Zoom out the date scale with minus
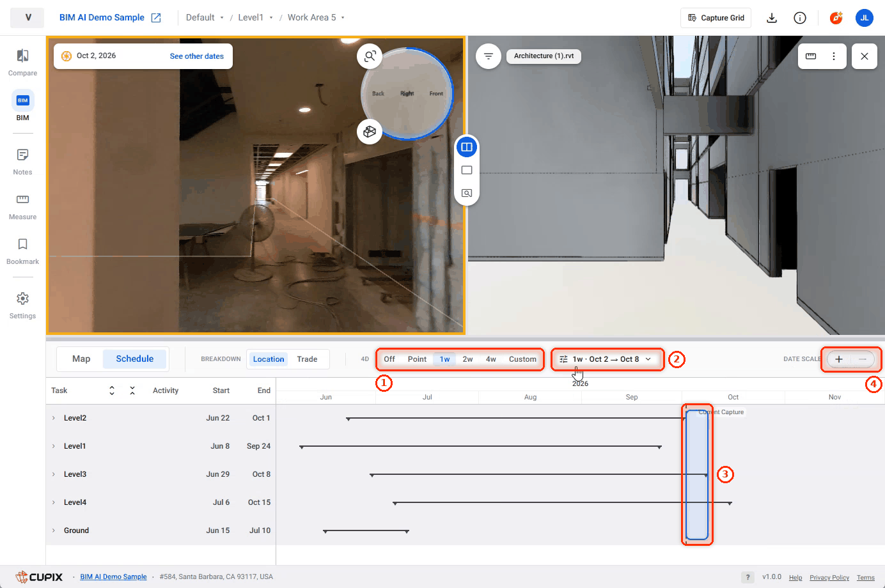 (x=863, y=359)
